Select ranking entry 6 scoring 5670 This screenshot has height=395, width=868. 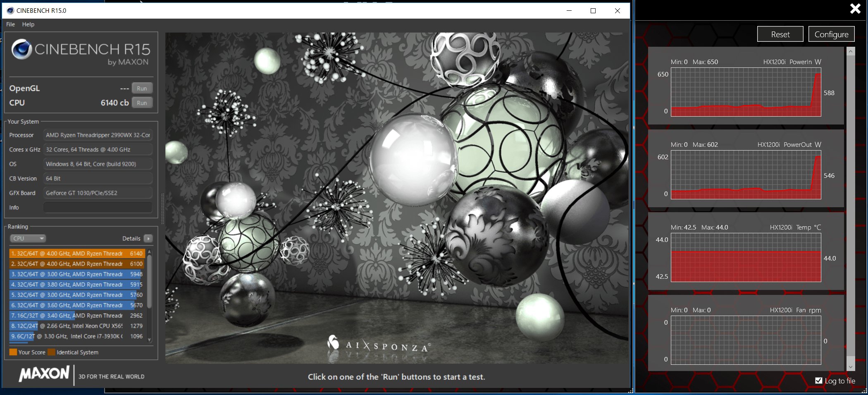76,305
